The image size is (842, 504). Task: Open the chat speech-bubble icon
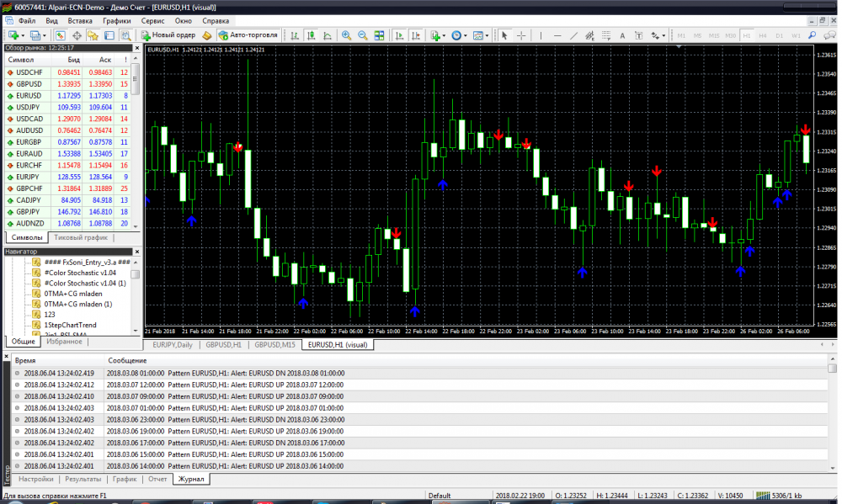pyautogui.click(x=829, y=35)
